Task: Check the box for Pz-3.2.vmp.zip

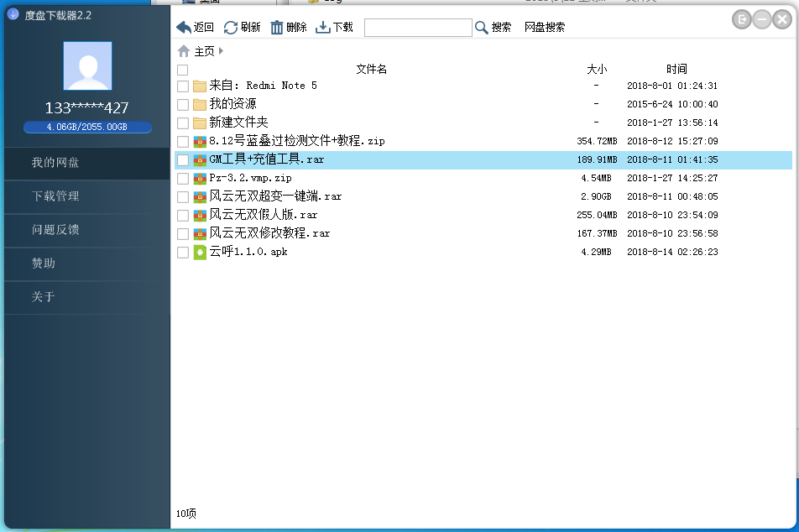Action: 182,179
